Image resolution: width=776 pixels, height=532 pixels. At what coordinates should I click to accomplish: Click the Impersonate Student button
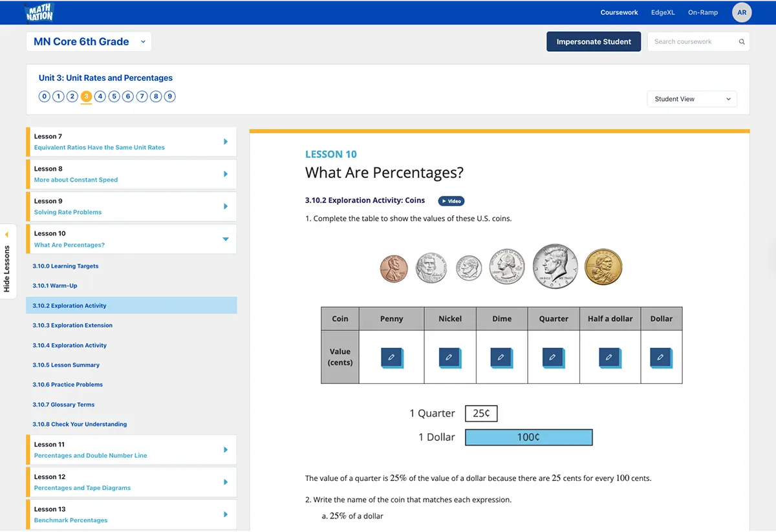[x=594, y=42]
